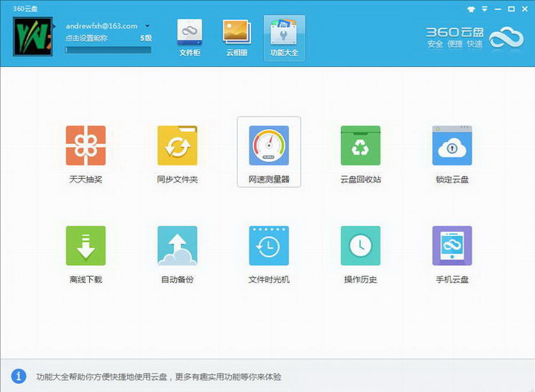Image resolution: width=535 pixels, height=392 pixels.
Task: Expand the account dropdown arrow beside the email
Action: pyautogui.click(x=147, y=26)
